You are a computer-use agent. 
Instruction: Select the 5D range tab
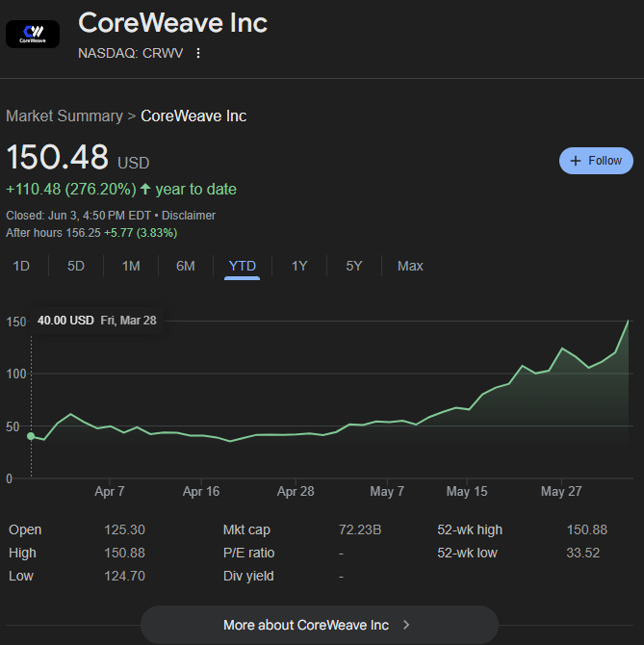(76, 266)
